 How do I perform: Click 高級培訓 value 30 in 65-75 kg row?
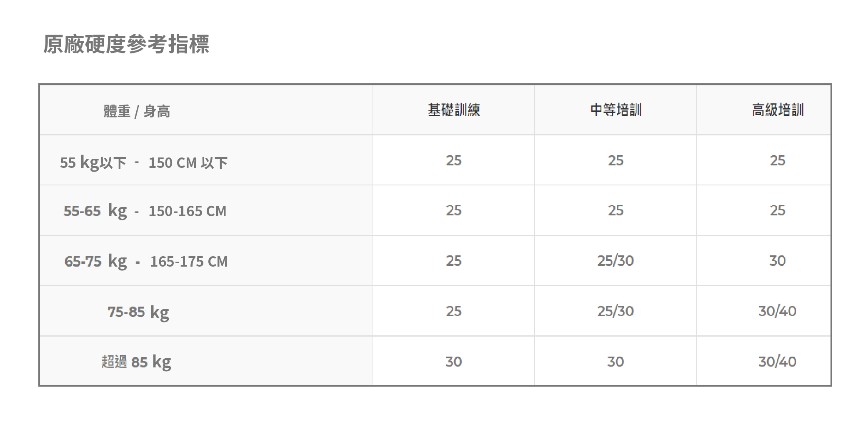tap(777, 261)
